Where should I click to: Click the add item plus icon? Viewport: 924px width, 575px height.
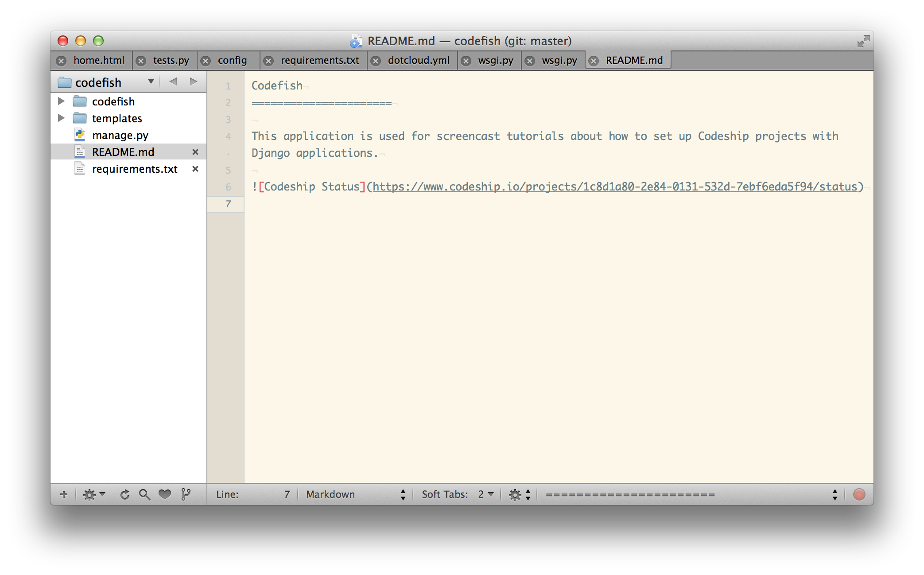[64, 494]
